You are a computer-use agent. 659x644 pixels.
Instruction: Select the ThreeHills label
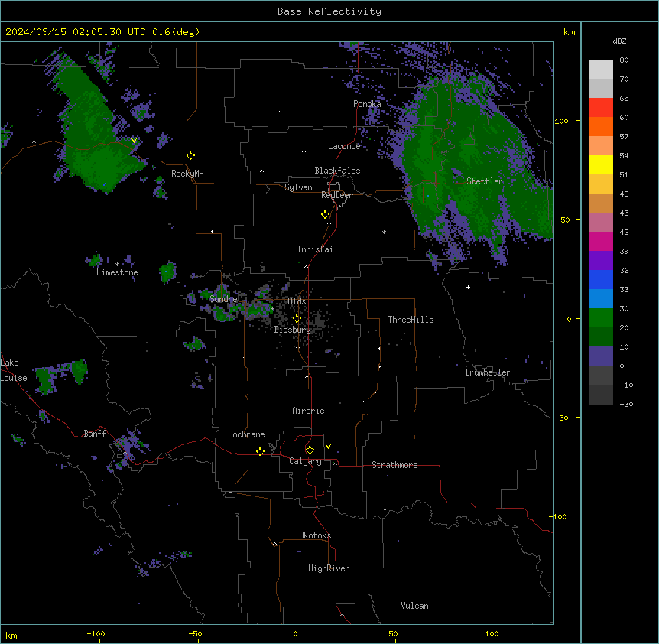(411, 320)
